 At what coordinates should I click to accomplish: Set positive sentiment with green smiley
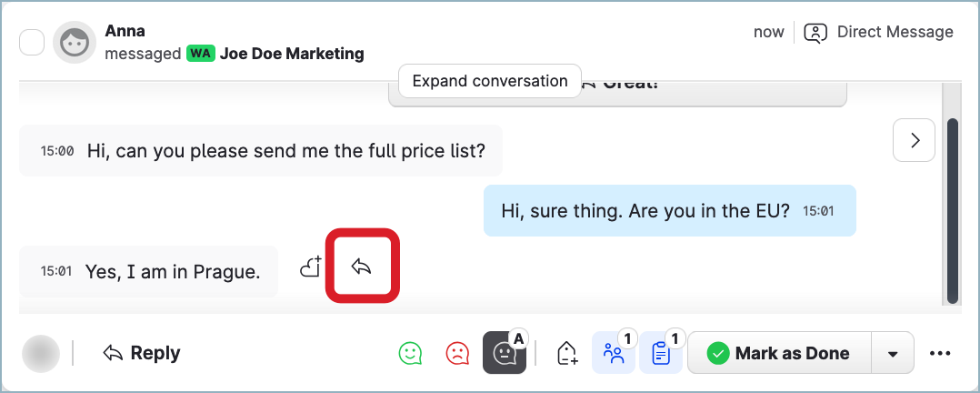click(x=411, y=353)
